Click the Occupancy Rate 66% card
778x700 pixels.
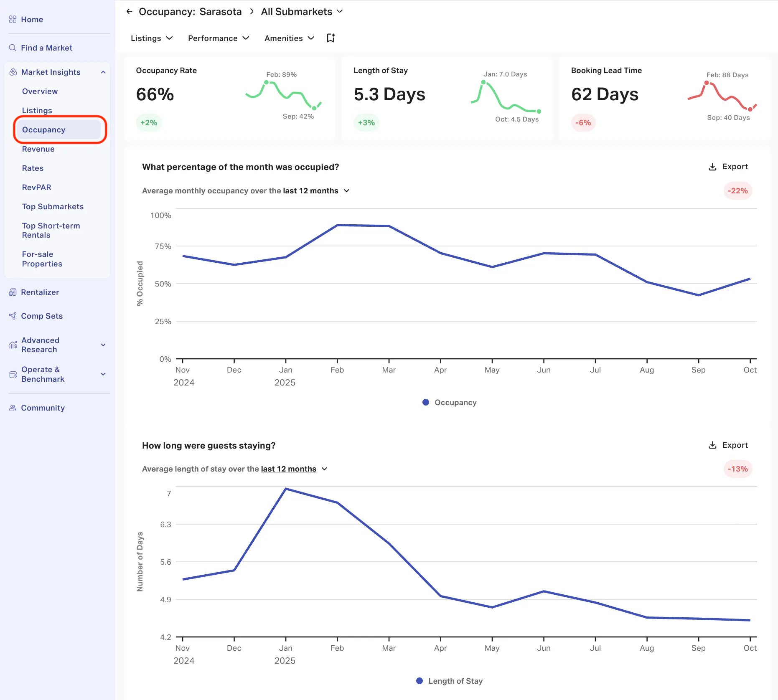229,99
